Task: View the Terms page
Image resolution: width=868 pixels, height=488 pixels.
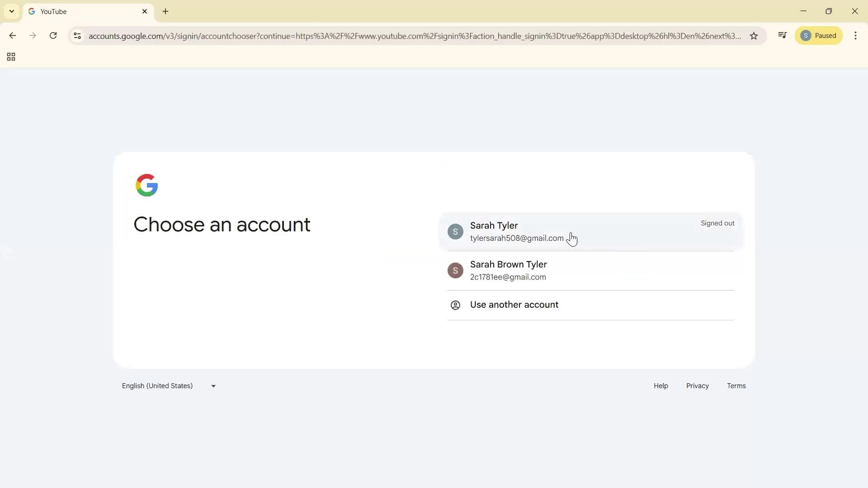Action: click(x=736, y=385)
